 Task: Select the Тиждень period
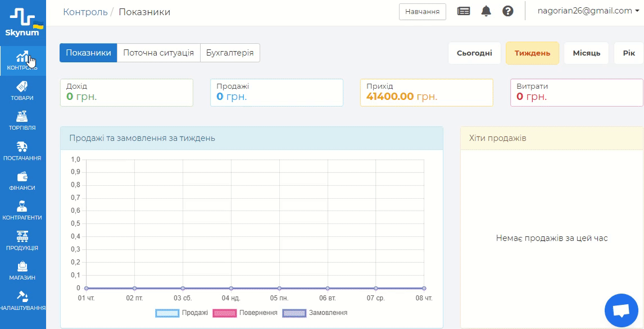532,53
